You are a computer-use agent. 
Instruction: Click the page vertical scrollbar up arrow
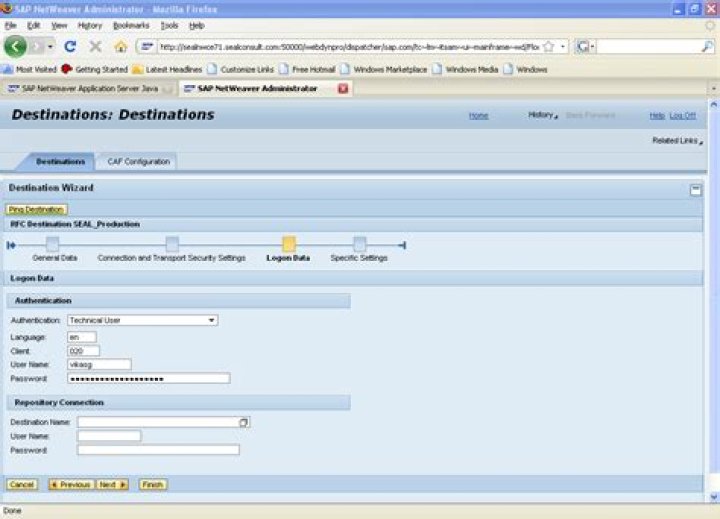tap(714, 105)
